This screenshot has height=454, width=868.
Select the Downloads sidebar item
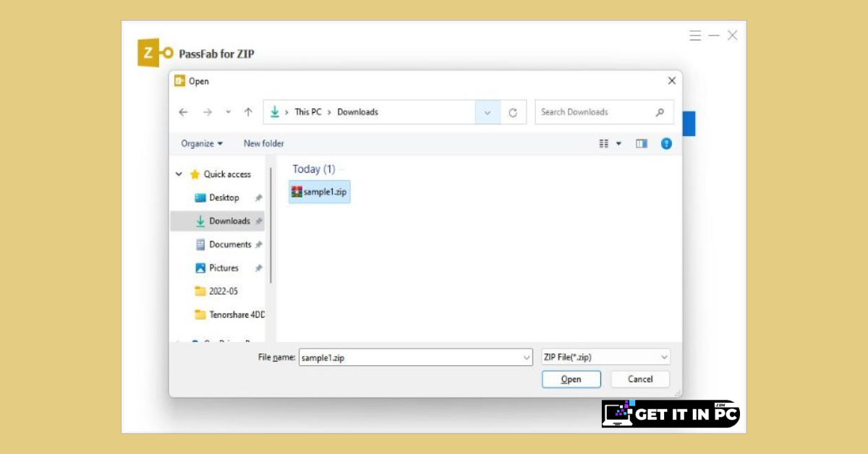click(x=217, y=221)
